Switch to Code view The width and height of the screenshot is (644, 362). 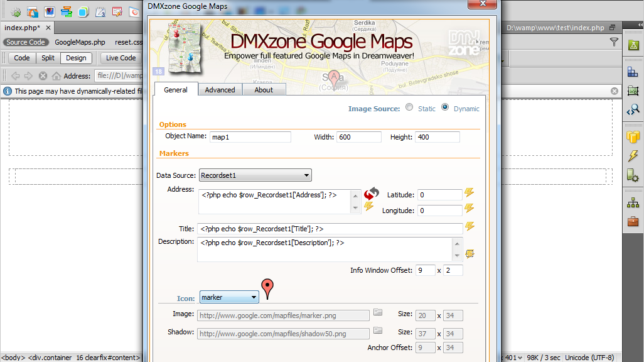(x=22, y=58)
